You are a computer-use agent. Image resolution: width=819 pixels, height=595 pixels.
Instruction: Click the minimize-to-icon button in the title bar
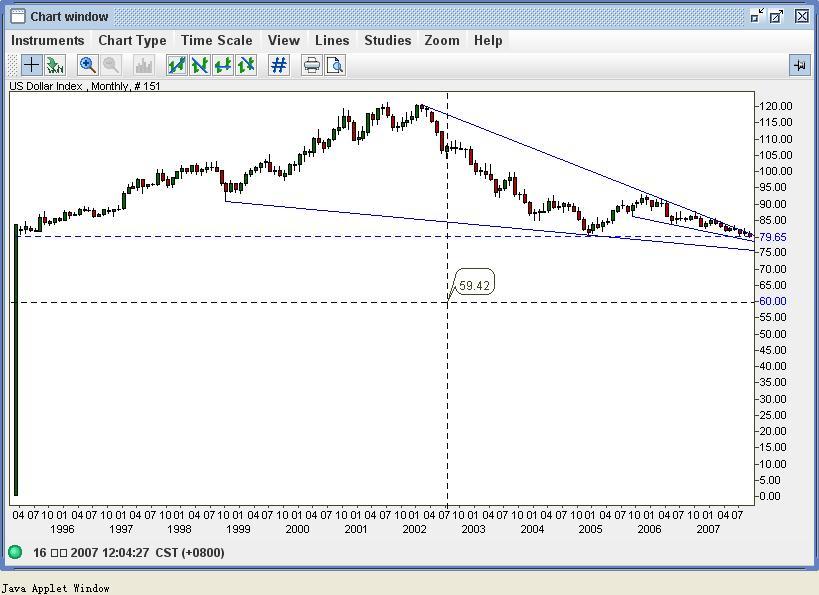point(756,16)
